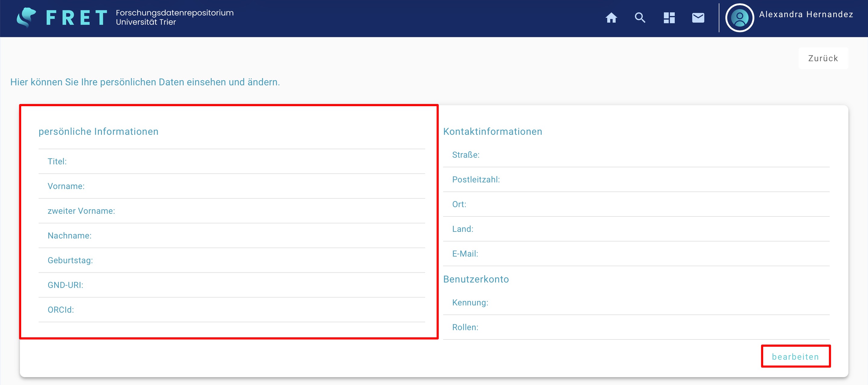Click the bearbeiten button

(796, 356)
